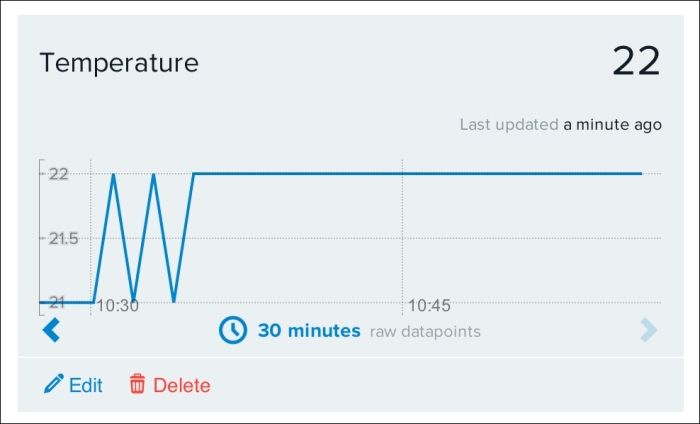
Task: Click the 21.5 y-axis gridline label
Action: point(63,239)
